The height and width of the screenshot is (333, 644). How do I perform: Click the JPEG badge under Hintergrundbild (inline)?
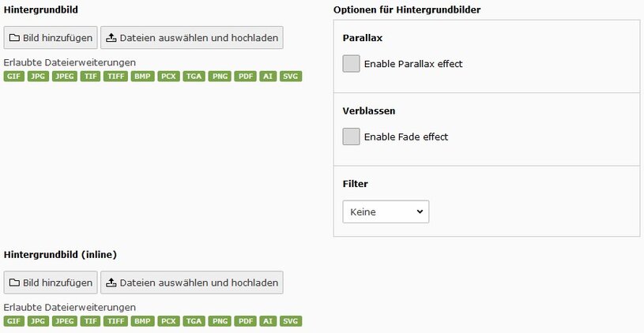(64, 321)
